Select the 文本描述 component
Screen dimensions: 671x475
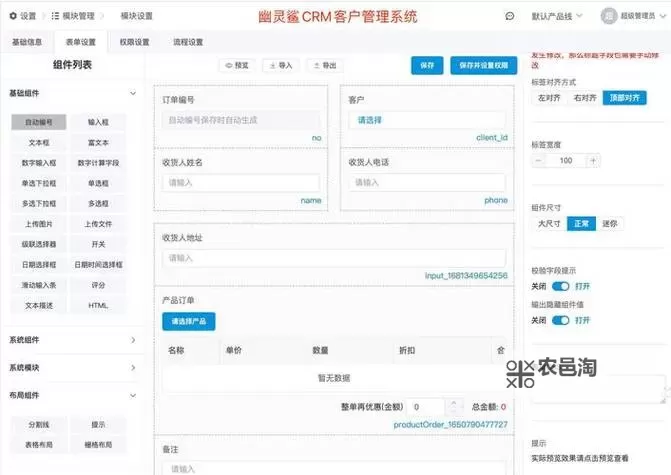(x=39, y=306)
